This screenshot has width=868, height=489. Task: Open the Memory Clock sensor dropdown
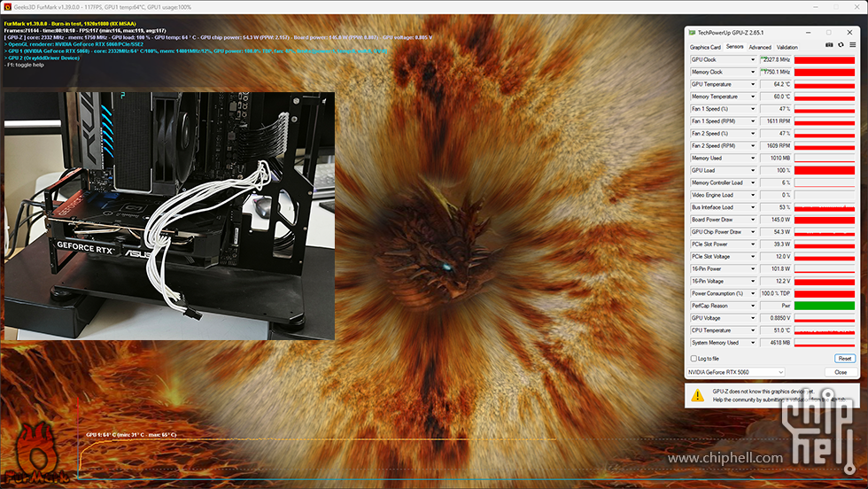point(752,72)
